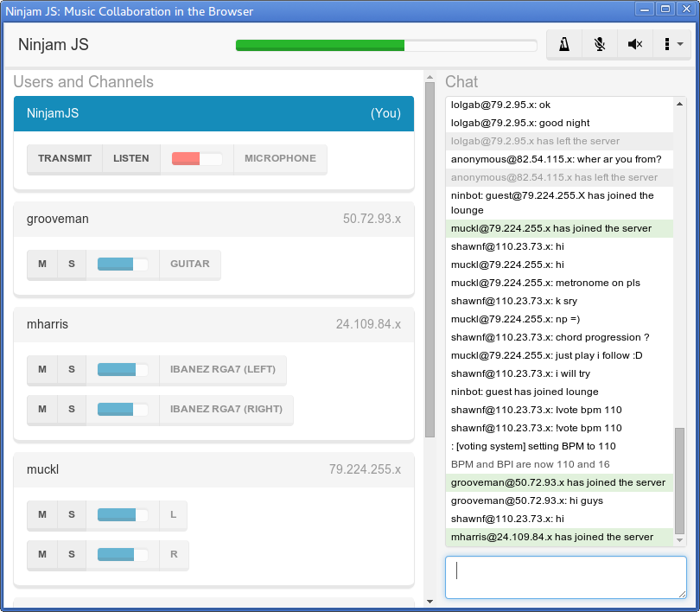Click the users panel scrollbar thumb
Screen dimensions: 700x612
click(430, 260)
